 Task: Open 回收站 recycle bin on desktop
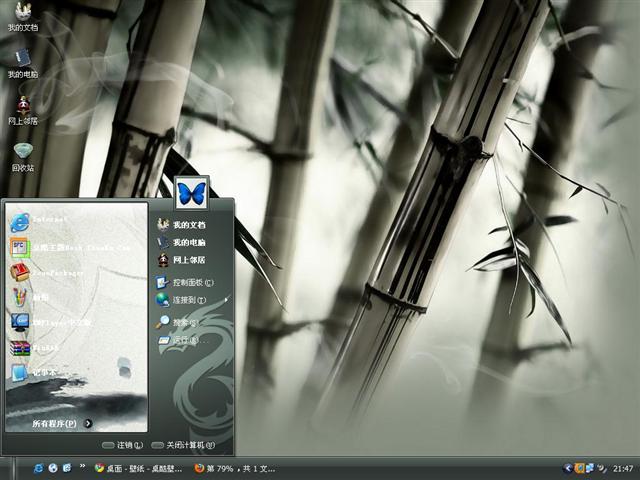(23, 157)
